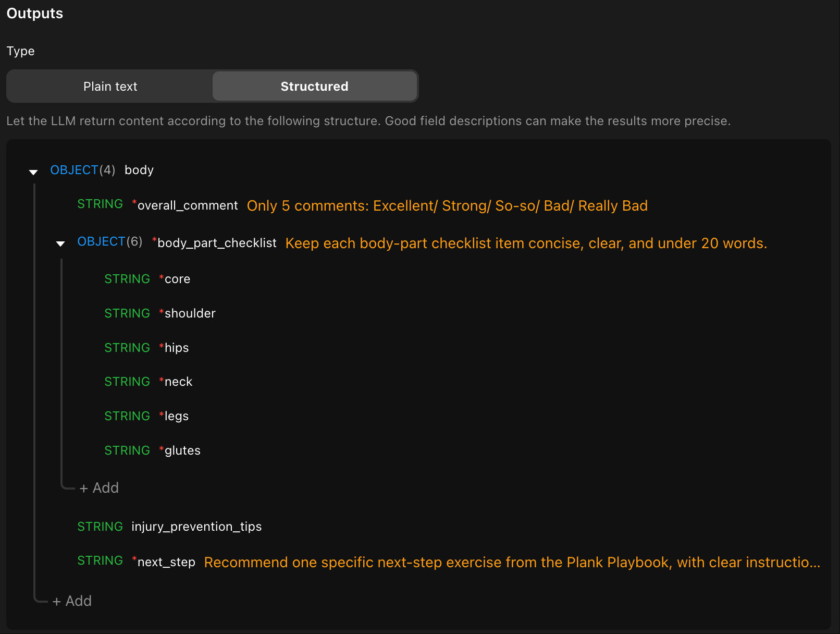
Task: Edit the next_step description text
Action: [512, 563]
